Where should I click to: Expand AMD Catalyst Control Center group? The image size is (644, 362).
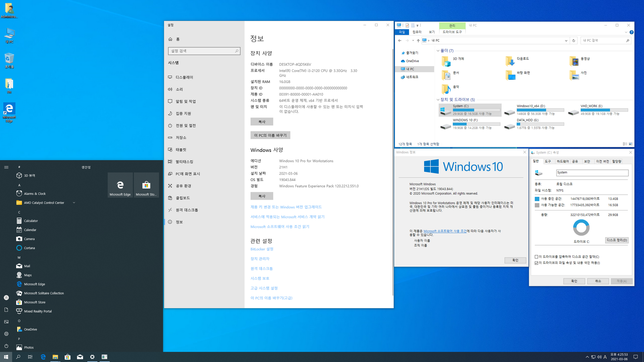pyautogui.click(x=74, y=203)
